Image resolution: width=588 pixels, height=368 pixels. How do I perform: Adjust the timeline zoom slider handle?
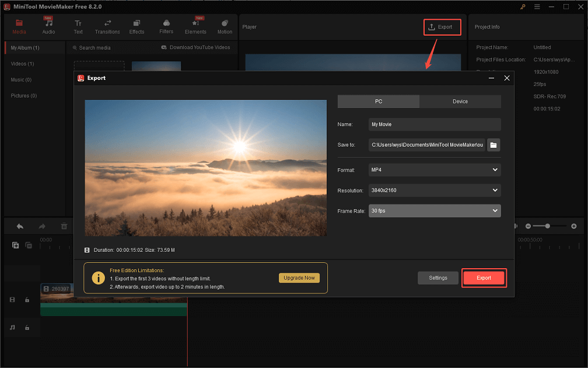548,226
